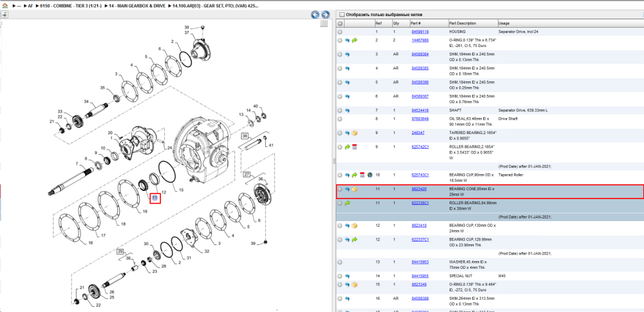Select callout 11 in the diagram
This screenshot has height=312, width=644.
[x=155, y=198]
